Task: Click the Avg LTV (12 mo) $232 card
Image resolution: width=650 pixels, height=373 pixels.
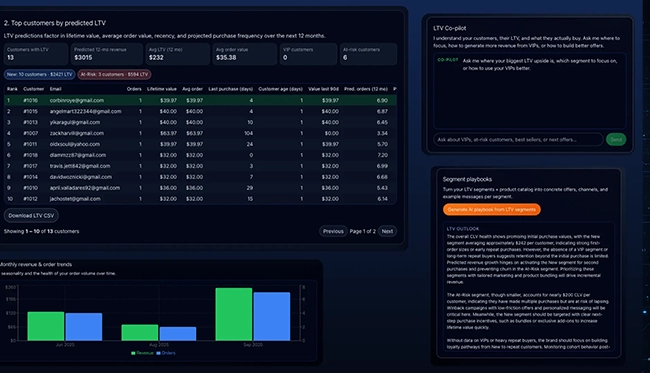Action: 177,54
